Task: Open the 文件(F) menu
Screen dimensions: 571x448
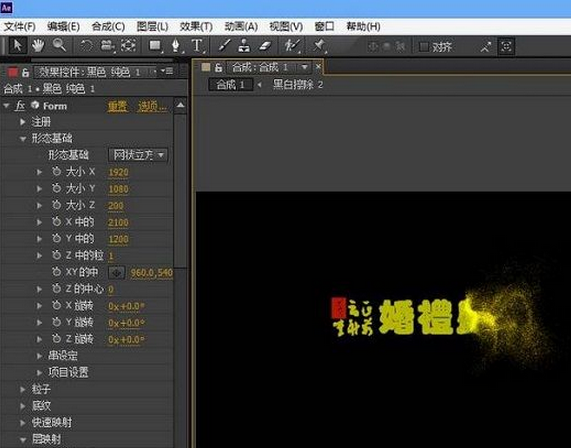Action: pos(20,27)
